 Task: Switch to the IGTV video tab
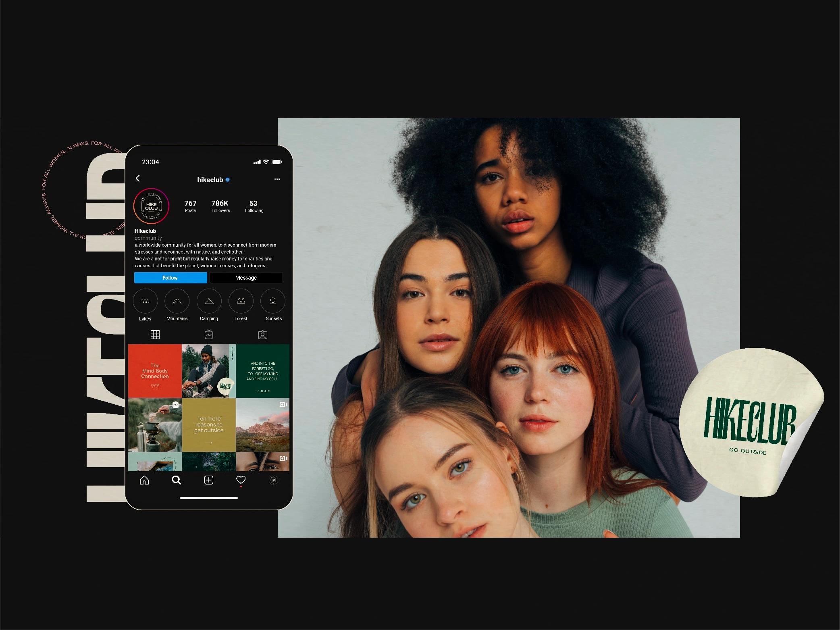pyautogui.click(x=209, y=335)
